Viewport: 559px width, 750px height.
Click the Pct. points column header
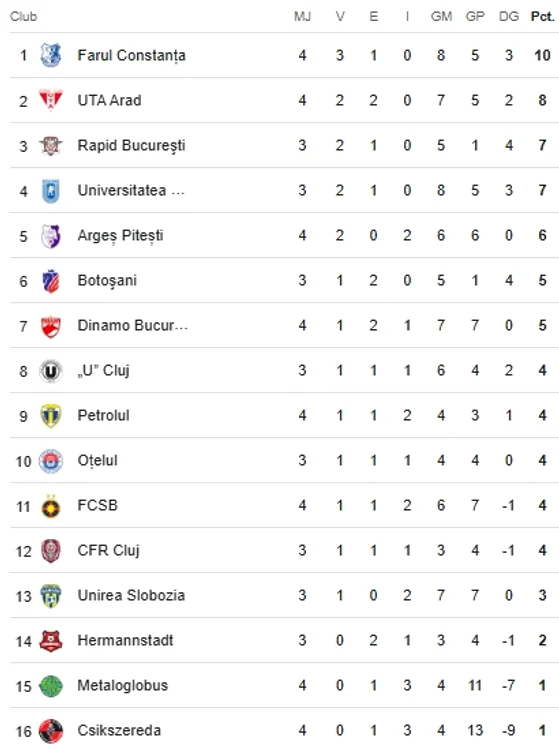tap(542, 16)
